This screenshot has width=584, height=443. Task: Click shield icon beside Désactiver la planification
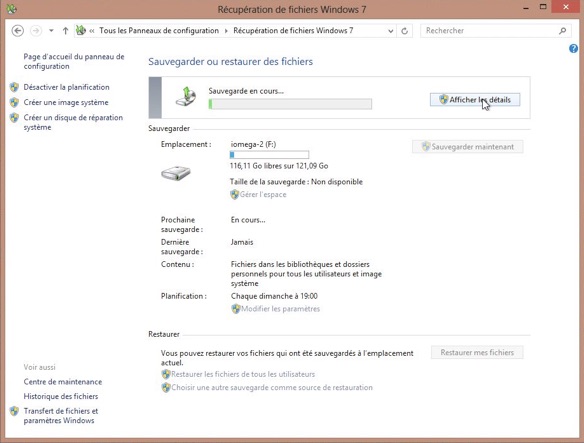(x=15, y=87)
